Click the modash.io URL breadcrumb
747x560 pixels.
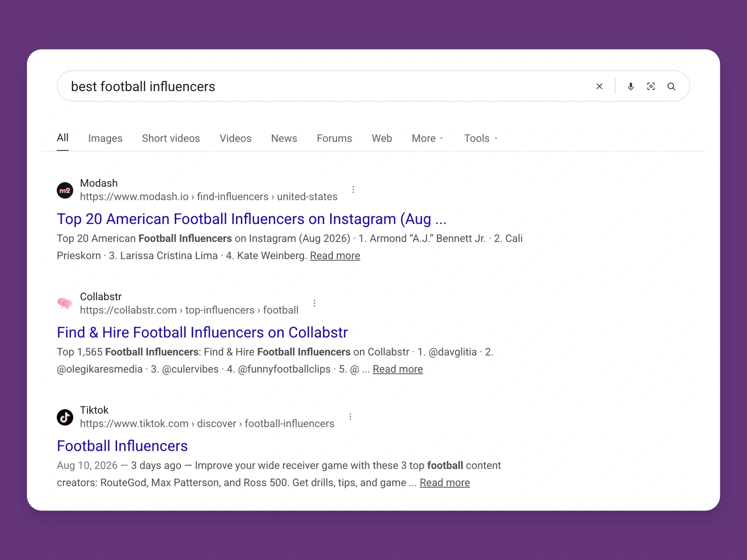point(209,197)
